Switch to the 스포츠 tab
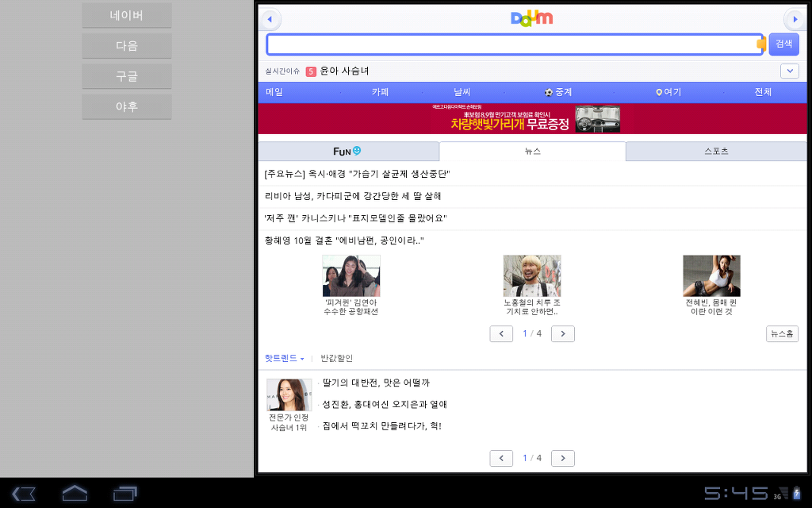812x508 pixels. [716, 151]
